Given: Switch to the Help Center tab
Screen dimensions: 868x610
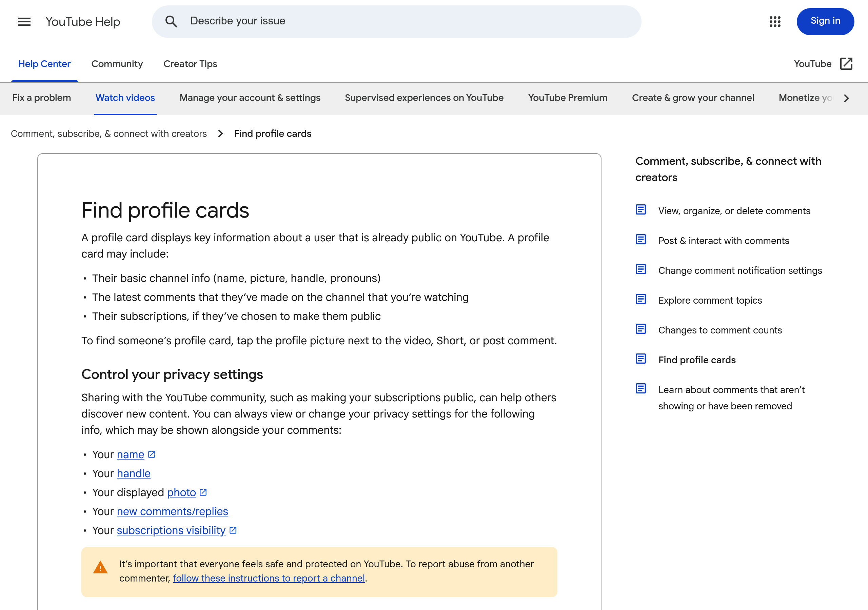Looking at the screenshot, I should [45, 64].
